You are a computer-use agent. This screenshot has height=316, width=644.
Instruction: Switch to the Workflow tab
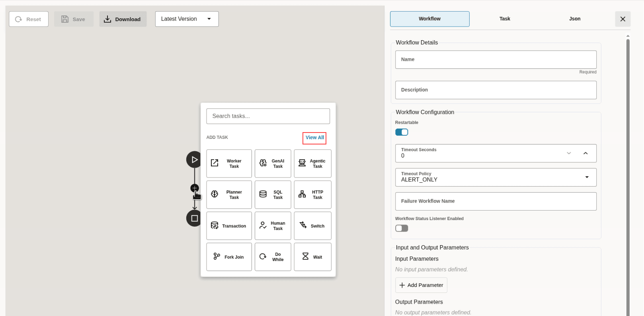[429, 19]
